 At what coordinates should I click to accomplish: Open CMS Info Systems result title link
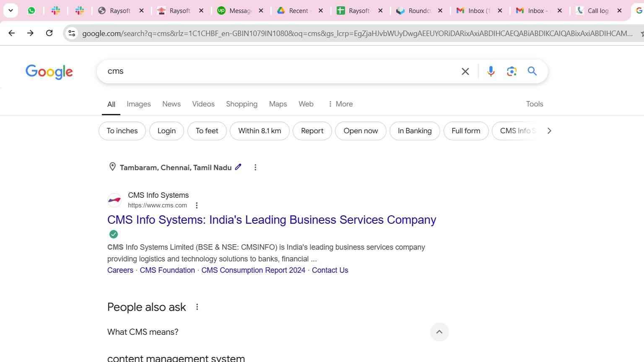pos(272,220)
